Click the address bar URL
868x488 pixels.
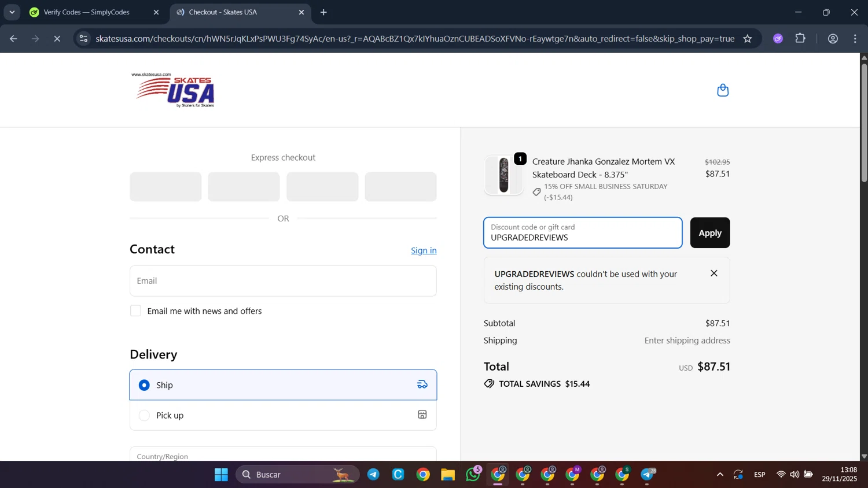coord(415,39)
